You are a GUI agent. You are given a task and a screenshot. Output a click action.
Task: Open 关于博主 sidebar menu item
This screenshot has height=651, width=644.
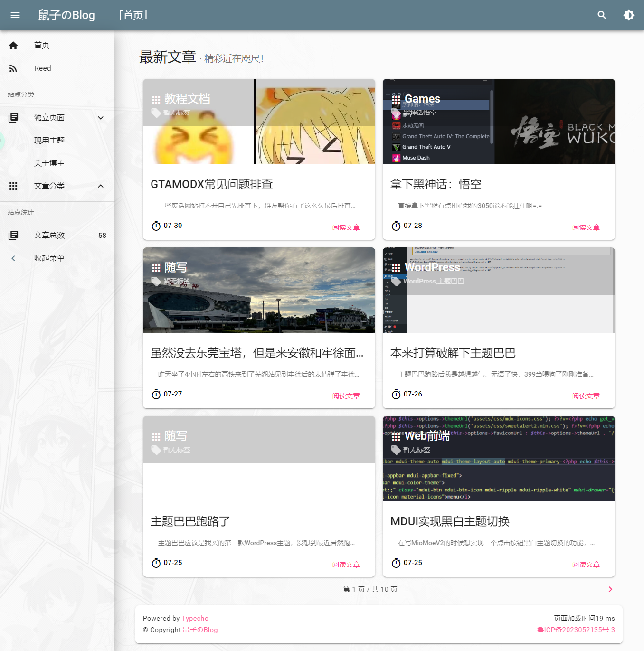(x=49, y=163)
